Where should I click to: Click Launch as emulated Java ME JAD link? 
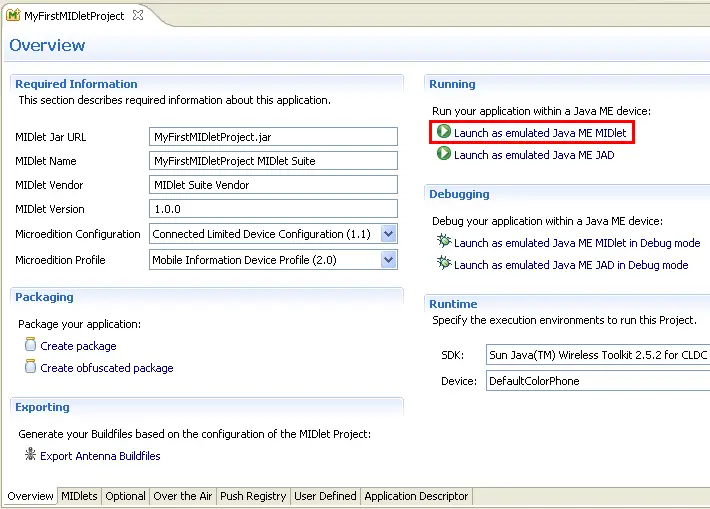tap(534, 155)
